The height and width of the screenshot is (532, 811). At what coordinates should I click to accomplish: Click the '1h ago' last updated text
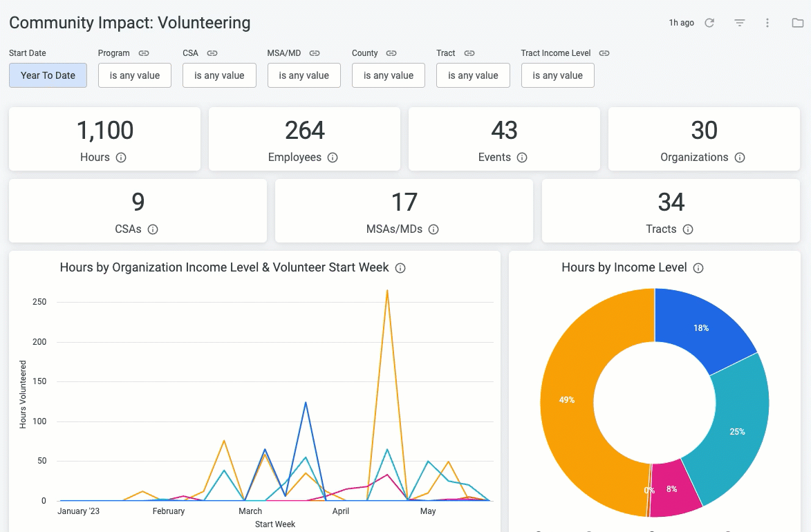click(x=681, y=23)
